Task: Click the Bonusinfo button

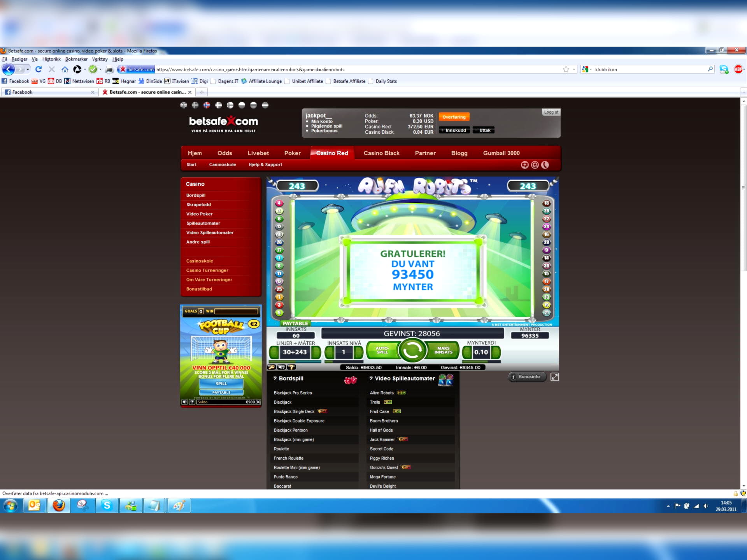Action: coord(527,377)
